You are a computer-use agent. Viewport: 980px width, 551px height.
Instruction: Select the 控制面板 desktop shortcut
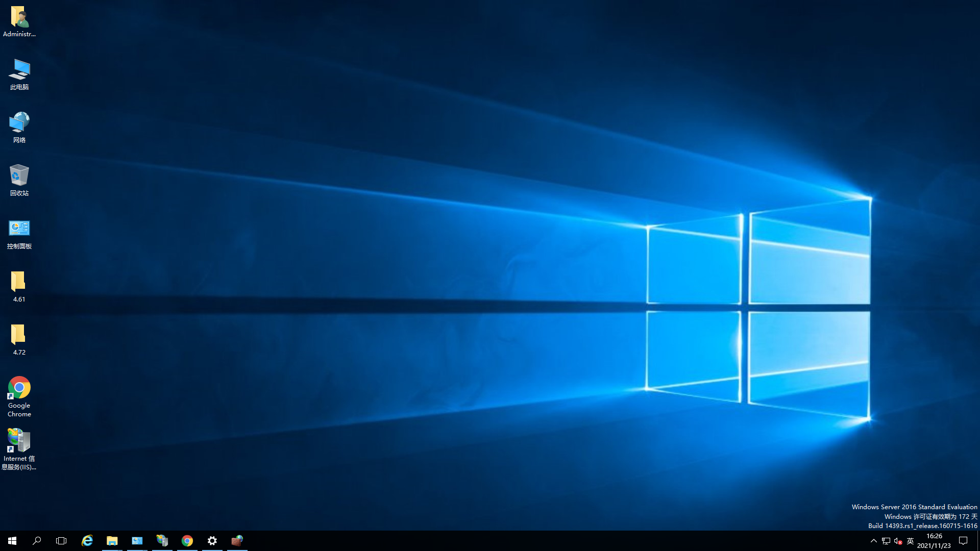[19, 229]
